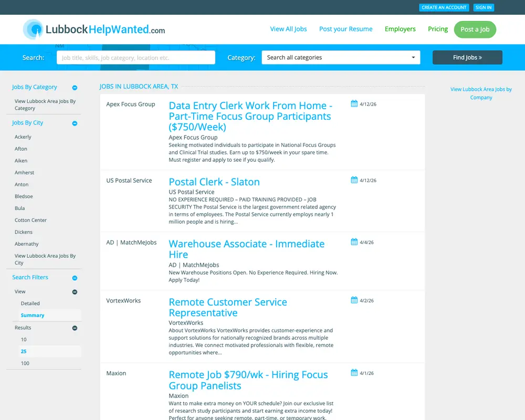Viewport: 525px width, 420px height.
Task: Click VortexWorks in the left company column
Action: coord(123,301)
